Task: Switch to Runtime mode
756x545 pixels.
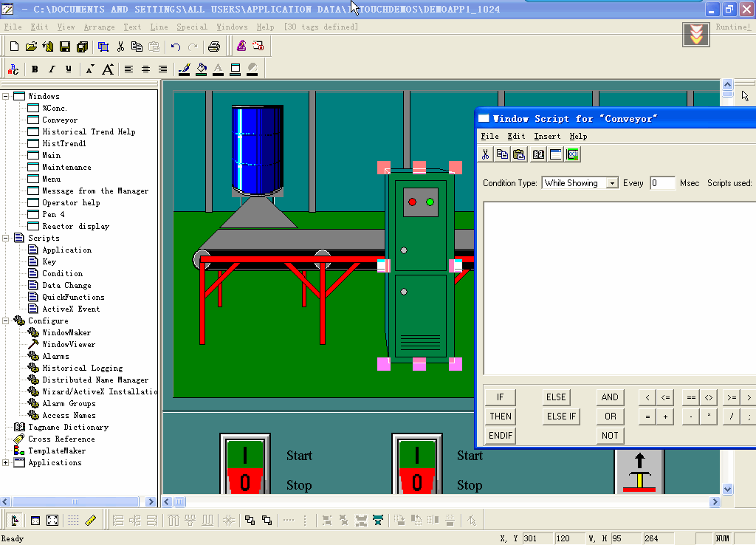Action: tap(733, 27)
